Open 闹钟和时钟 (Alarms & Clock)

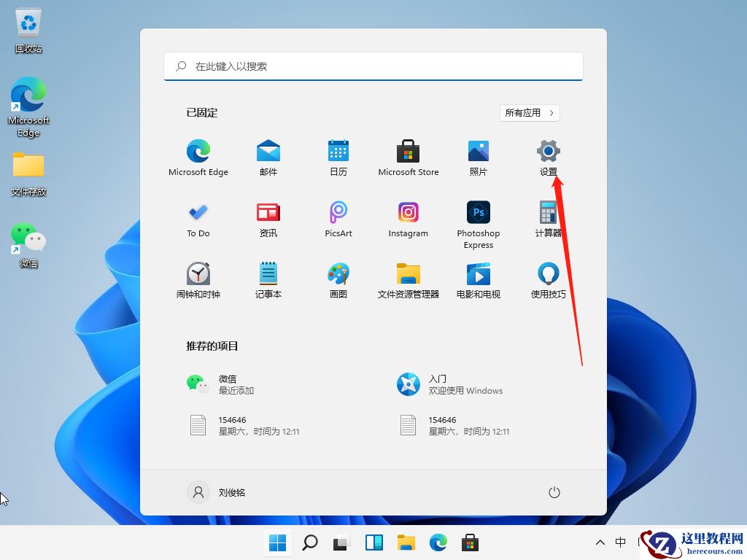click(198, 276)
